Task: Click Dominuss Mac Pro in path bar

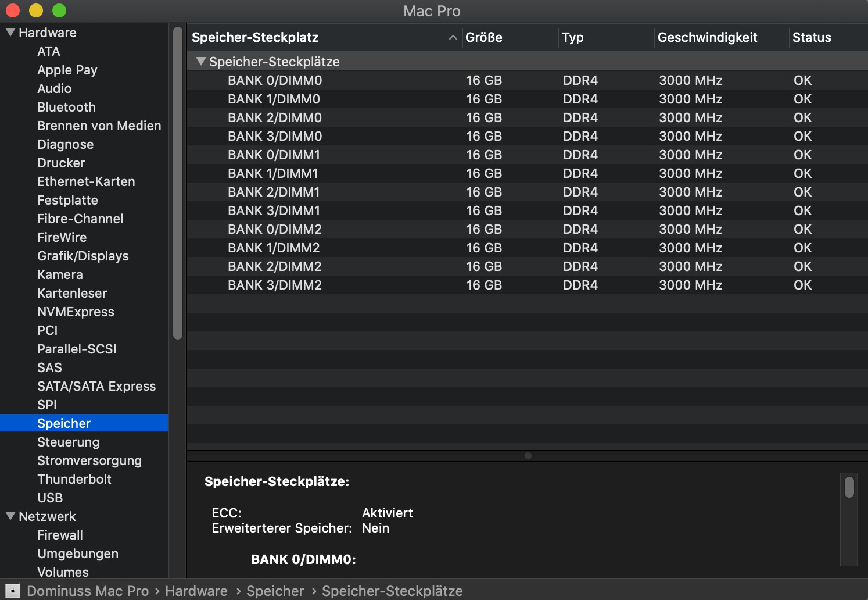Action: 88,591
